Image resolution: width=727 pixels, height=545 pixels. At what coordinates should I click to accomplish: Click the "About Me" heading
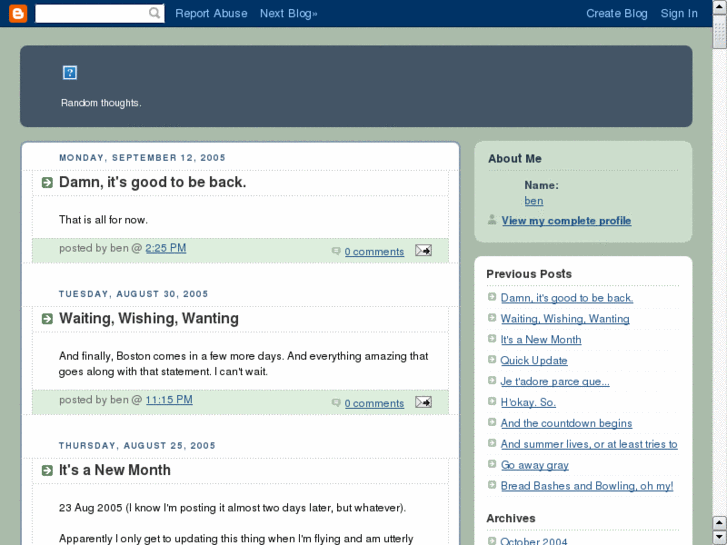pyautogui.click(x=515, y=159)
